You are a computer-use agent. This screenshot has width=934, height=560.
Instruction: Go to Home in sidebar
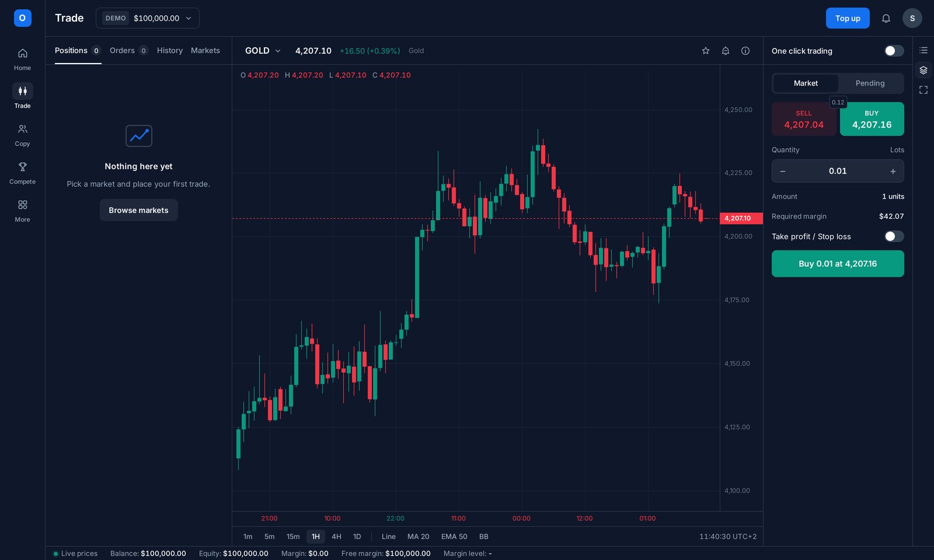(22, 60)
